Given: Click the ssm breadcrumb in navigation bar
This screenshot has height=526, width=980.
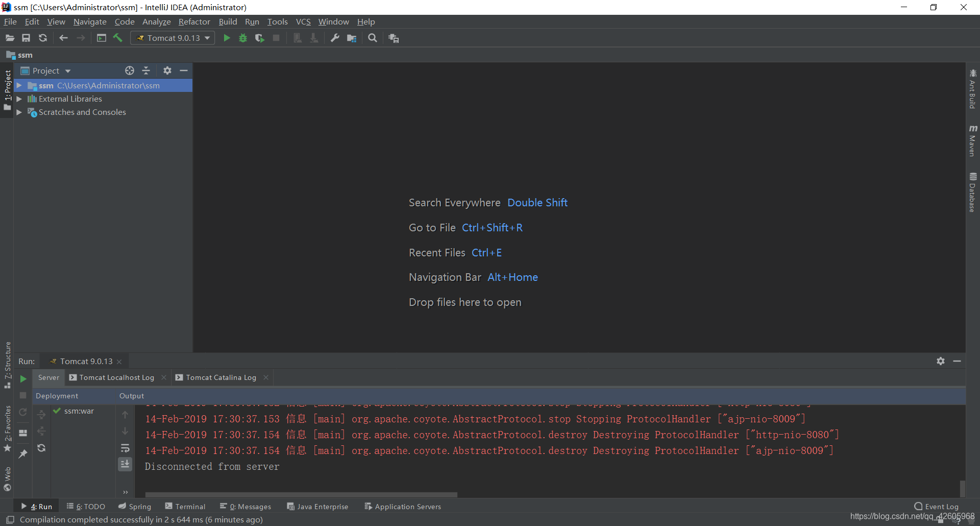Looking at the screenshot, I should [19, 55].
